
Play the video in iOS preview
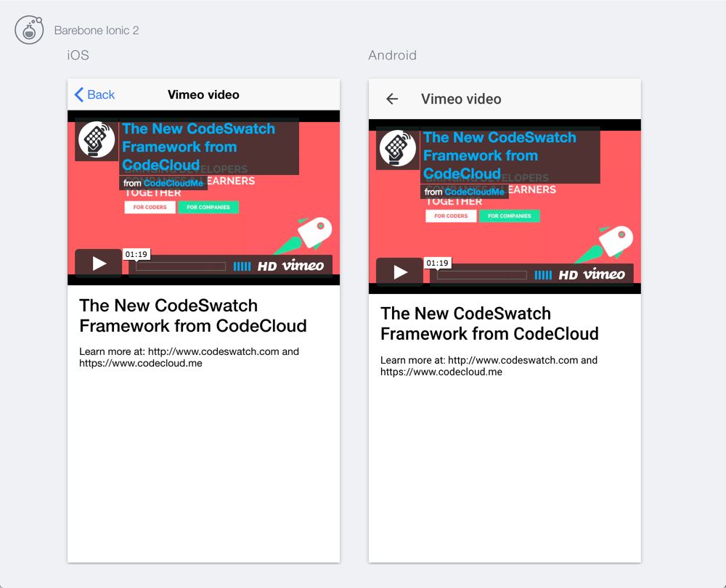point(99,264)
